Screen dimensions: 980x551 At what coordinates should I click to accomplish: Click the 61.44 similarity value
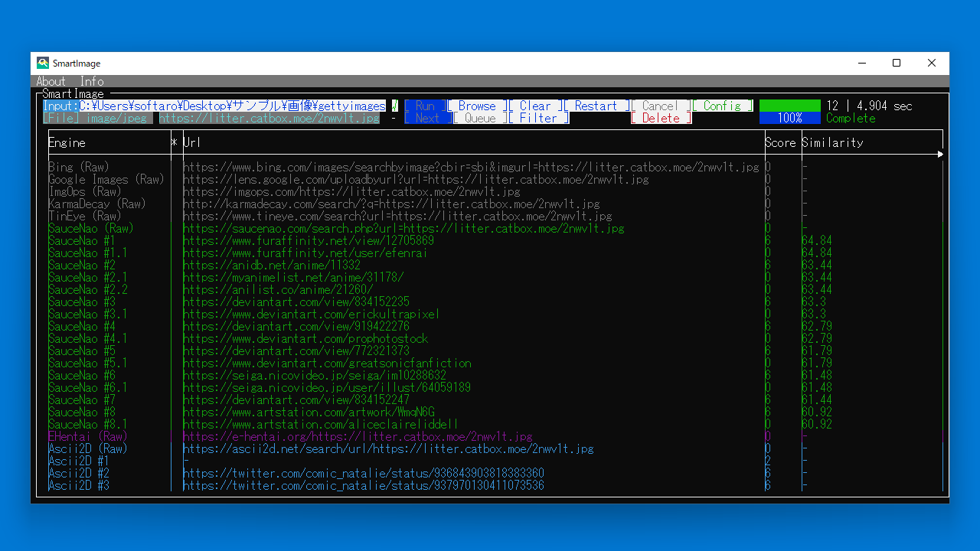[817, 399]
